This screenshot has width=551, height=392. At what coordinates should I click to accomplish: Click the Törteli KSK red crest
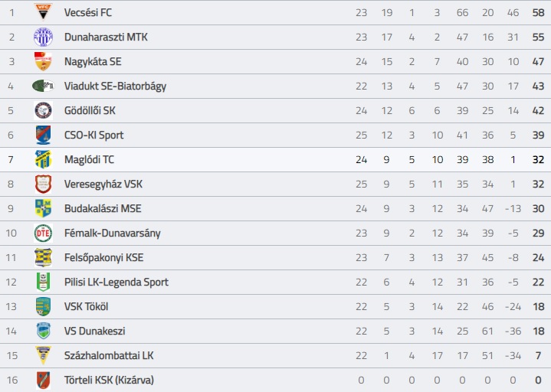click(x=43, y=380)
